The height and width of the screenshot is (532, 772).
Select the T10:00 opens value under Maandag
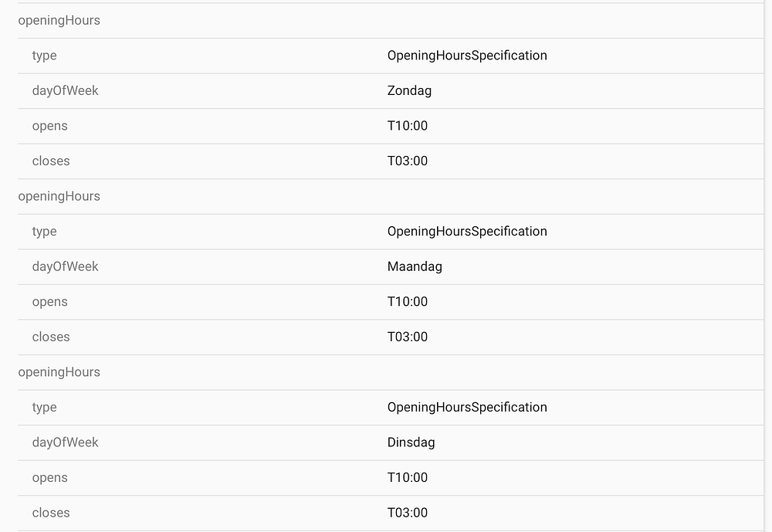pyautogui.click(x=408, y=302)
